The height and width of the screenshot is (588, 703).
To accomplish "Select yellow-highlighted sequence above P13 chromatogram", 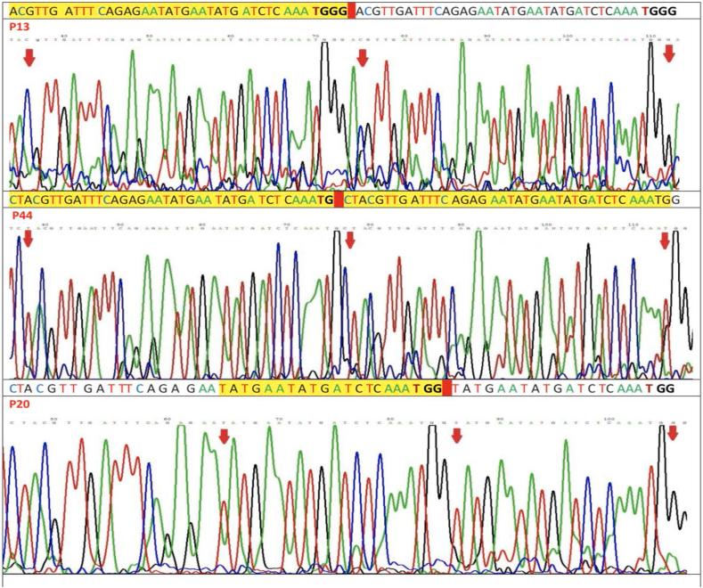I will [x=178, y=12].
